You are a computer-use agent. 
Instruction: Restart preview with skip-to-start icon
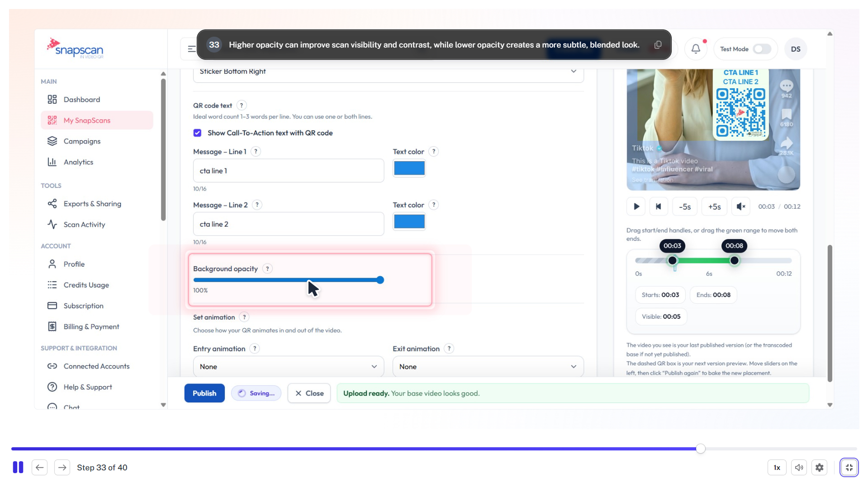coord(659,206)
